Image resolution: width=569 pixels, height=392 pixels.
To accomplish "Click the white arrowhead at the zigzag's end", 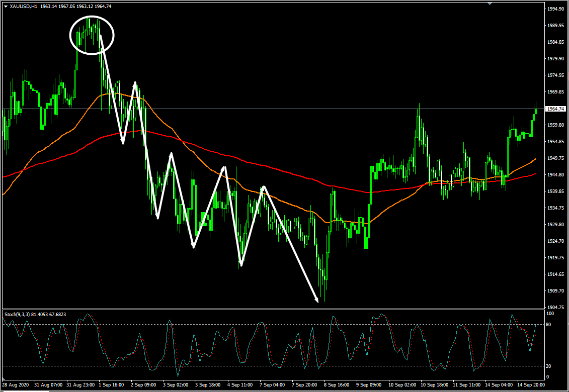I will coord(316,300).
